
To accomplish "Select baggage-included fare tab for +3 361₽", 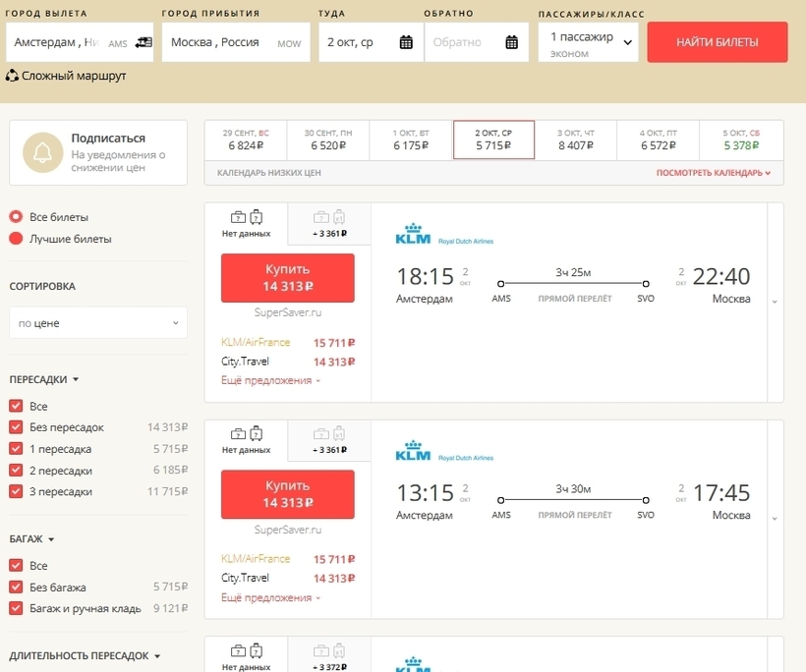I will click(329, 223).
